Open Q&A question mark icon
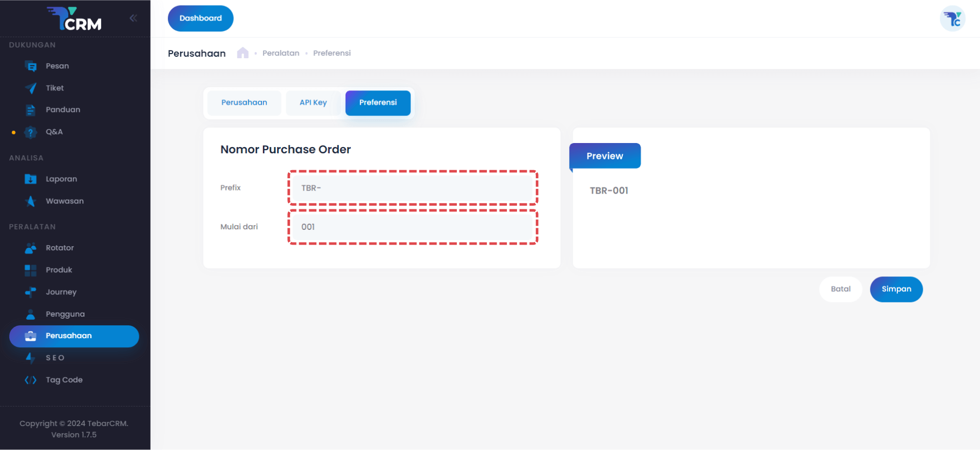 31,132
